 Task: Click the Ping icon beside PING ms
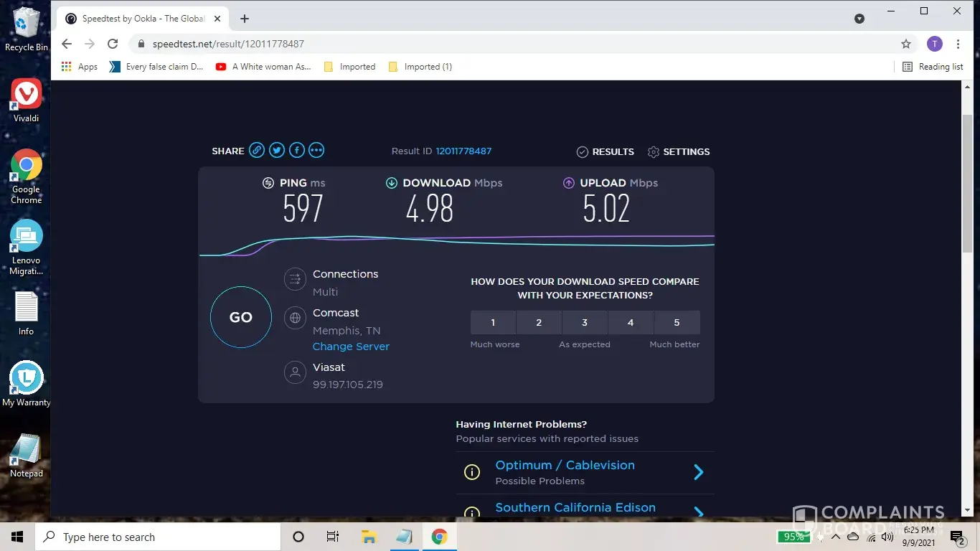(268, 183)
